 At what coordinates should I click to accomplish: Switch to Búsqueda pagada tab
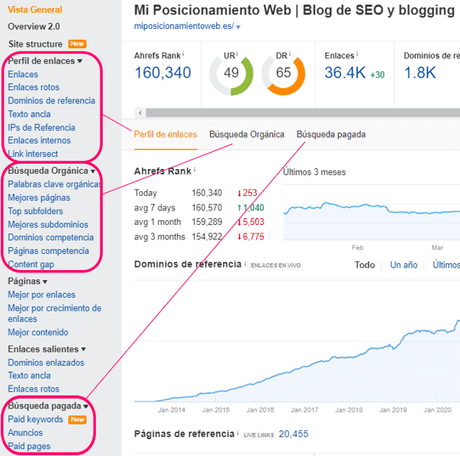pos(331,134)
